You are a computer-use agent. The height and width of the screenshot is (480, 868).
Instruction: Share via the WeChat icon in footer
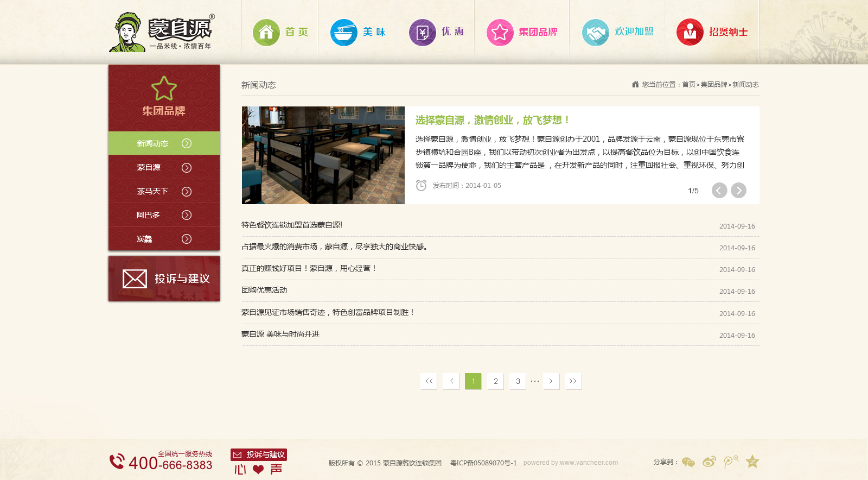[688, 462]
